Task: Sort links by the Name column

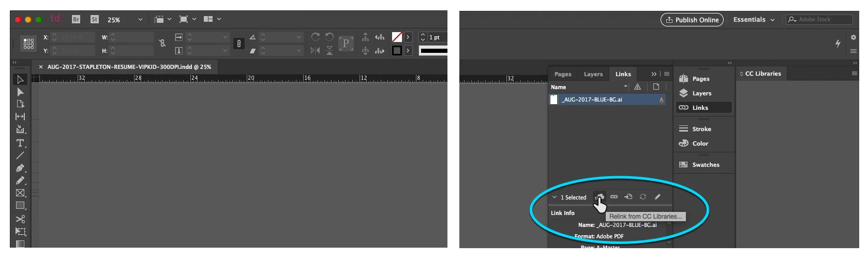Action: [x=589, y=87]
